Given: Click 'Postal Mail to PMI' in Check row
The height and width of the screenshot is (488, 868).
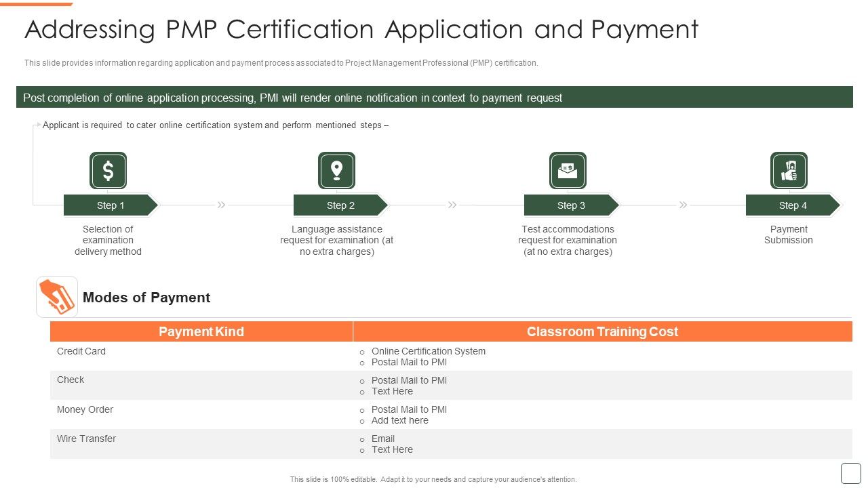Looking at the screenshot, I should click(409, 380).
